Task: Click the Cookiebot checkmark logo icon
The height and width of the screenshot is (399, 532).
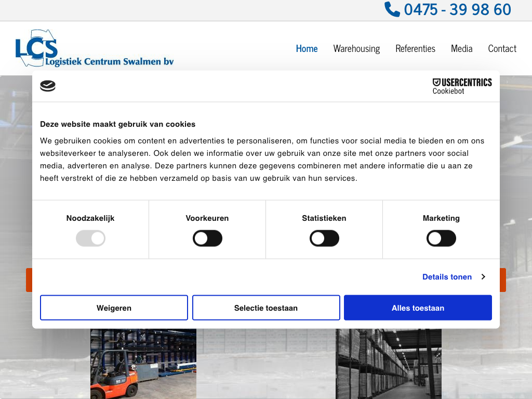Action: [x=48, y=86]
